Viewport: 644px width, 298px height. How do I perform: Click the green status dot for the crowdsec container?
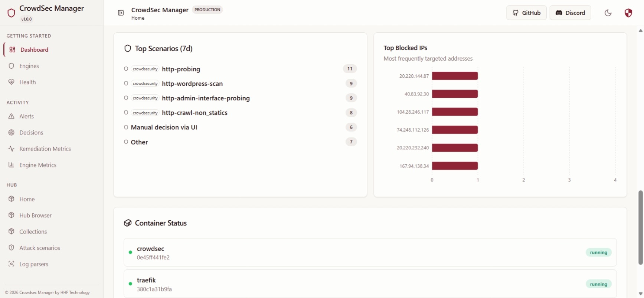130,252
